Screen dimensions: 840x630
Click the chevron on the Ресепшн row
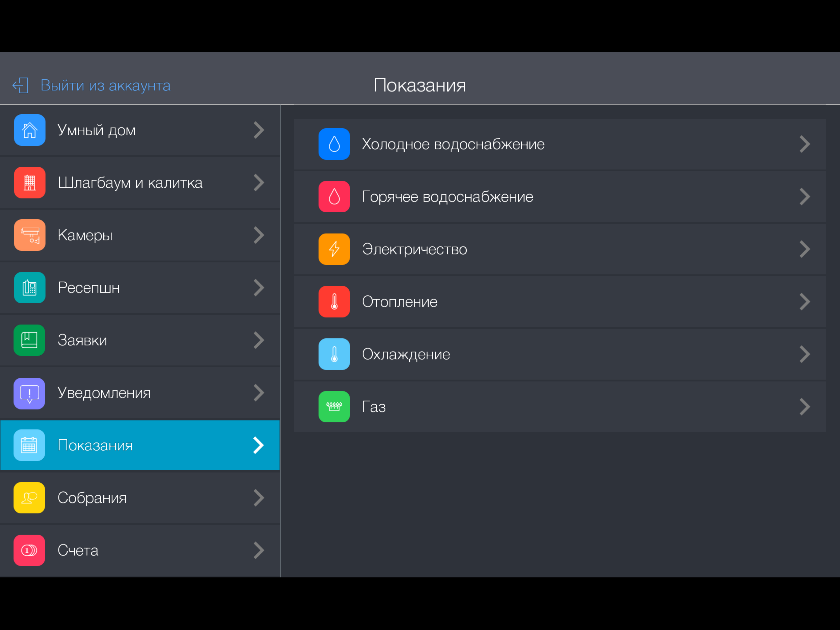point(259,288)
